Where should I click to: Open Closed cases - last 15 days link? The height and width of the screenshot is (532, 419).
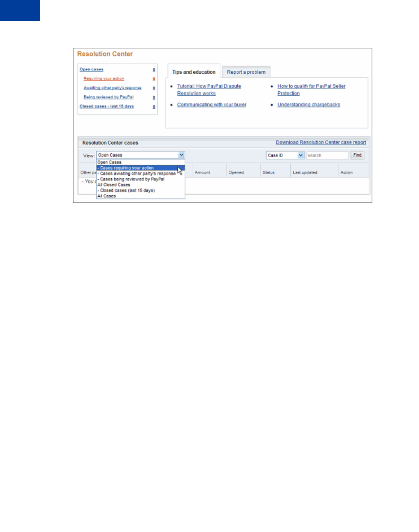point(107,106)
